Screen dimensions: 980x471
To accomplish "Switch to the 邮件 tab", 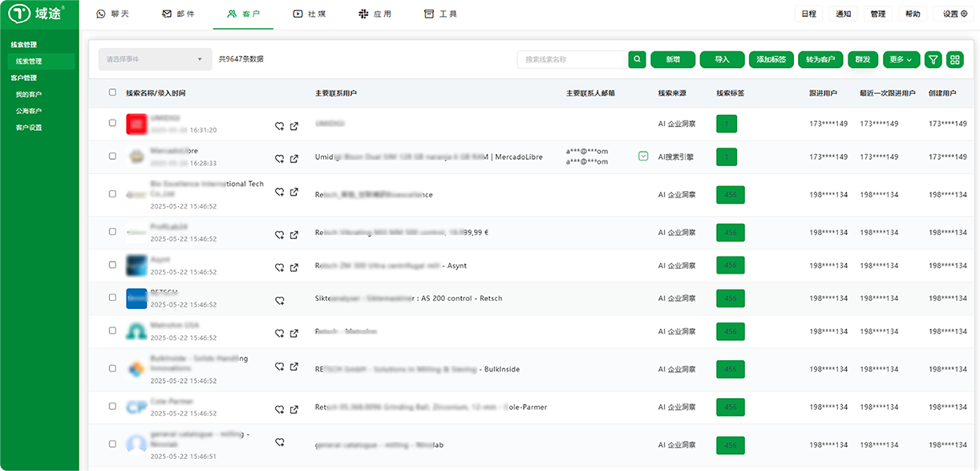I will [x=177, y=14].
